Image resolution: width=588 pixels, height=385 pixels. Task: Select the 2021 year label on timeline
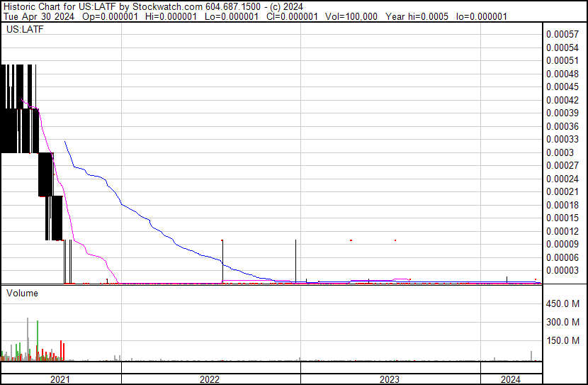coord(60,379)
